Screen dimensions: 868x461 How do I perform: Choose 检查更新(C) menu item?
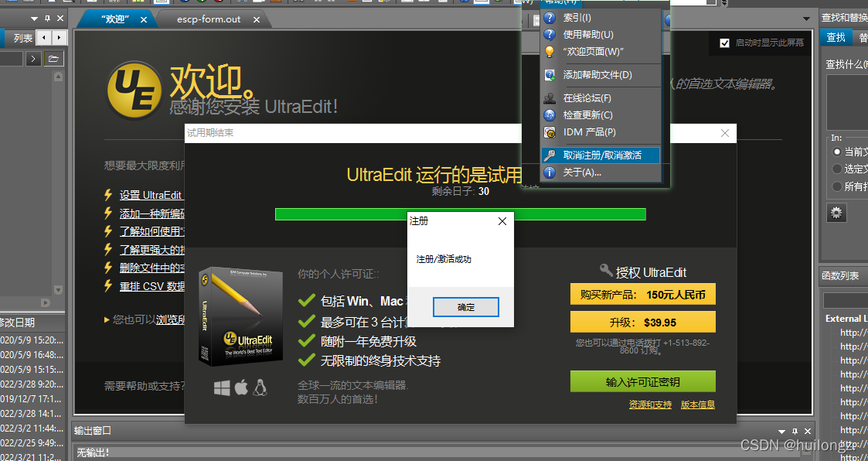[600, 115]
